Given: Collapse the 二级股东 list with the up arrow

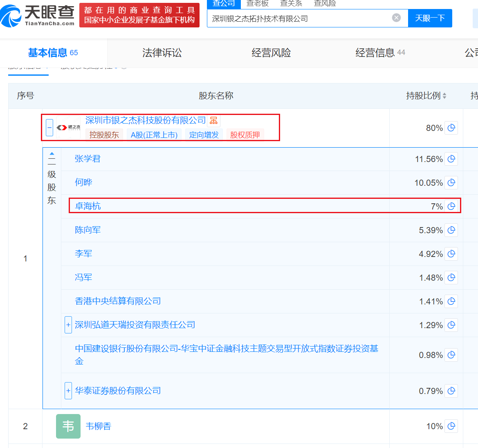Looking at the screenshot, I should point(52,154).
